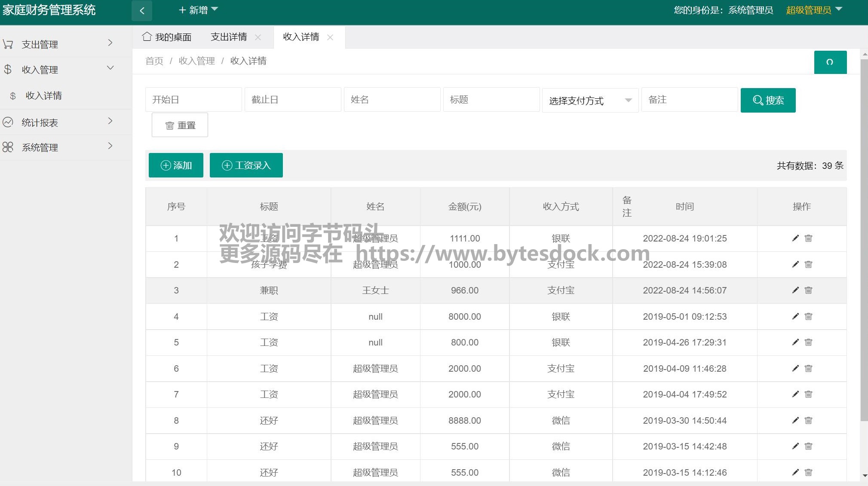Click edit pencil icon in row 1

point(795,238)
